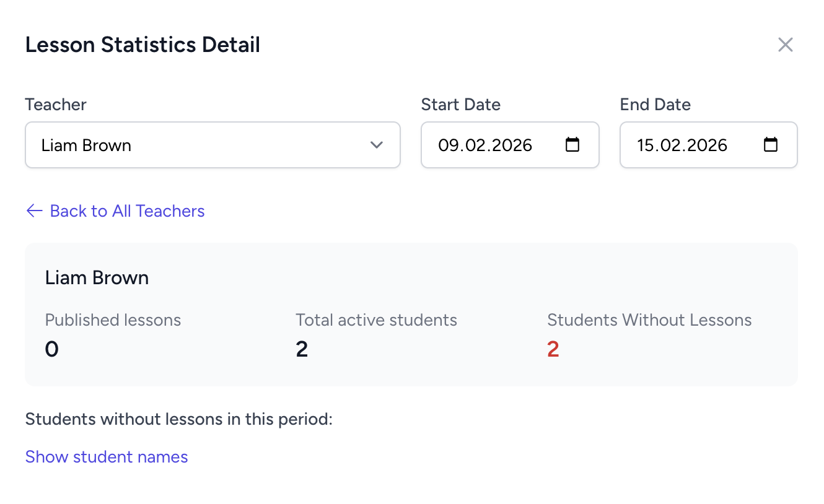The height and width of the screenshot is (504, 824).
Task: Select the Liam Brown statistics card
Action: [x=411, y=314]
